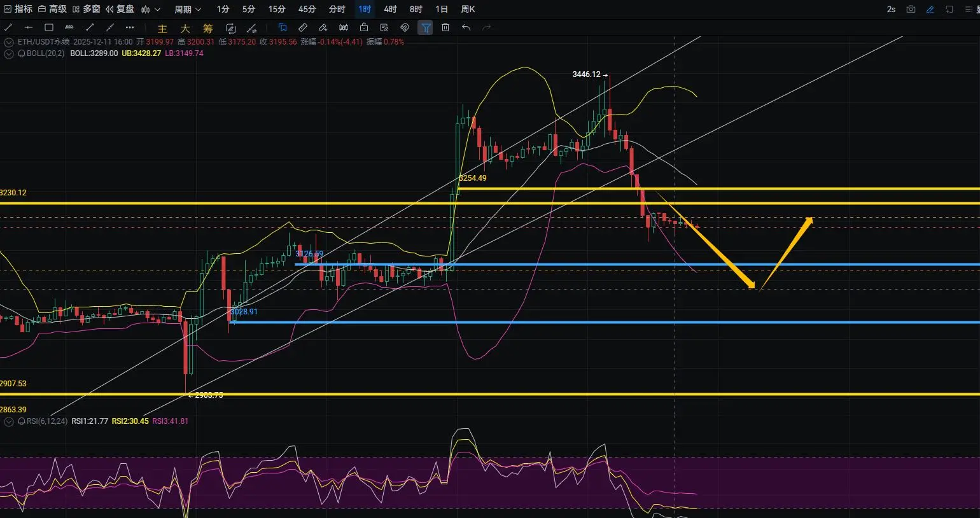Open the list menu icon at top right
Viewport: 980px width, 518px height.
970,10
